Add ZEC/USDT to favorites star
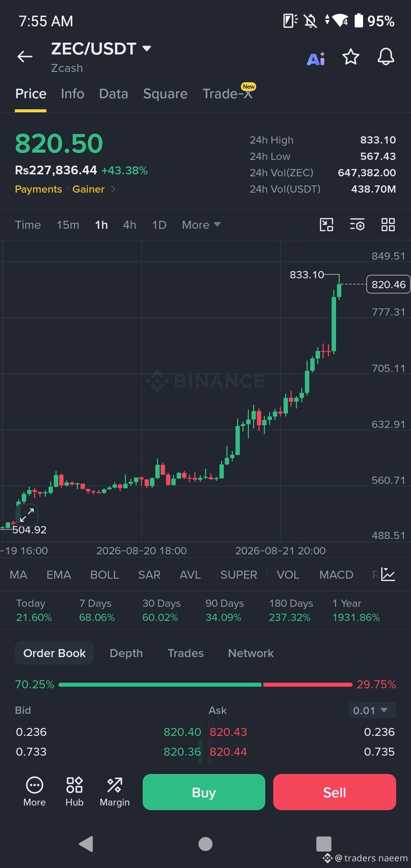The width and height of the screenshot is (411, 868). [350, 57]
